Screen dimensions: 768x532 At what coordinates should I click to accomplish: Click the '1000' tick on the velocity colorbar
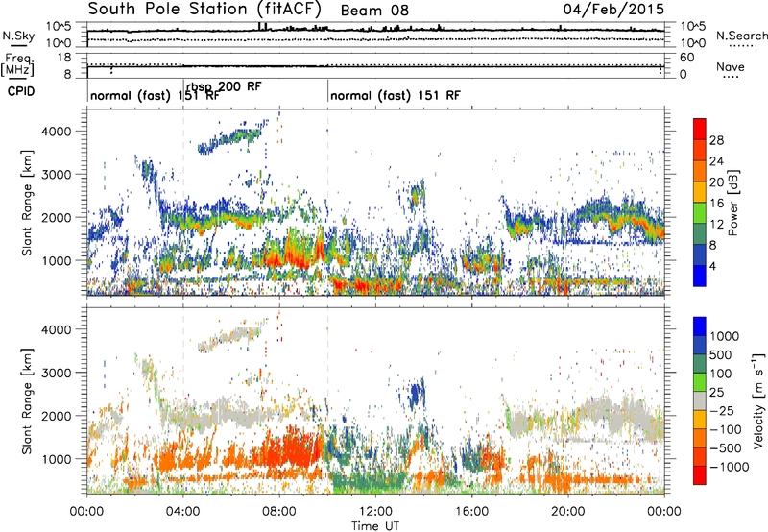(724, 336)
